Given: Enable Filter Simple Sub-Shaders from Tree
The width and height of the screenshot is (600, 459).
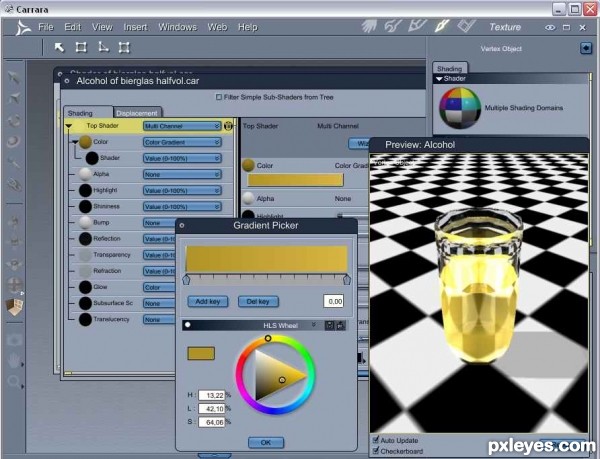Looking at the screenshot, I should pyautogui.click(x=219, y=97).
